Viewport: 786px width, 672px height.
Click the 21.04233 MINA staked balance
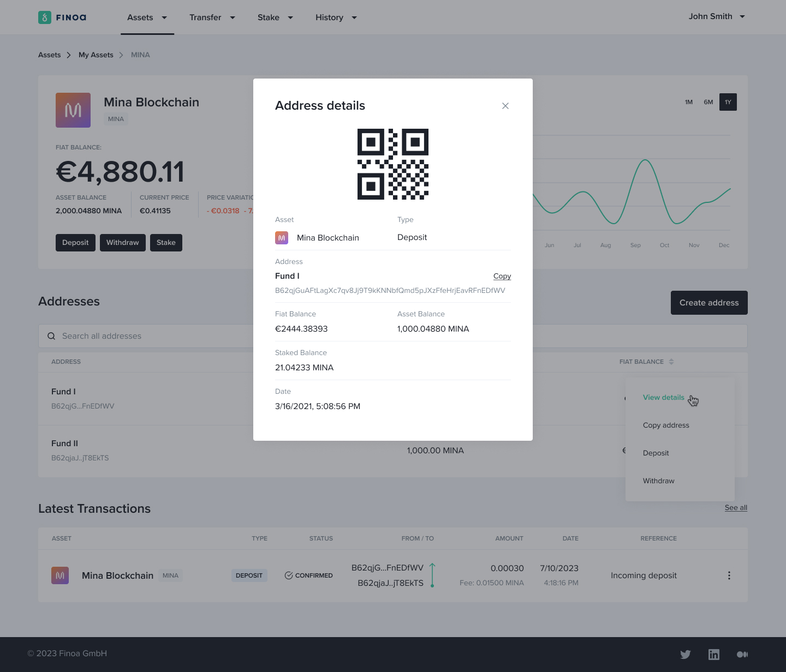click(304, 368)
